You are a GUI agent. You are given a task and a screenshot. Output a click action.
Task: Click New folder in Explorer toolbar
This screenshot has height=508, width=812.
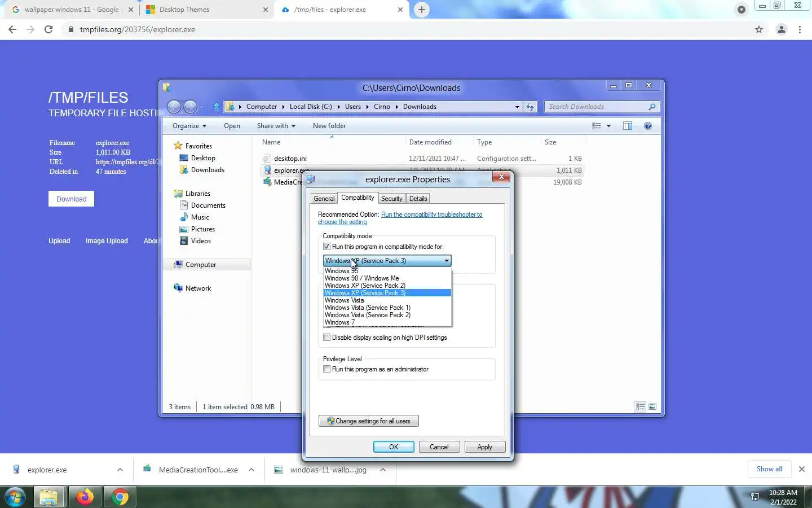(x=329, y=126)
